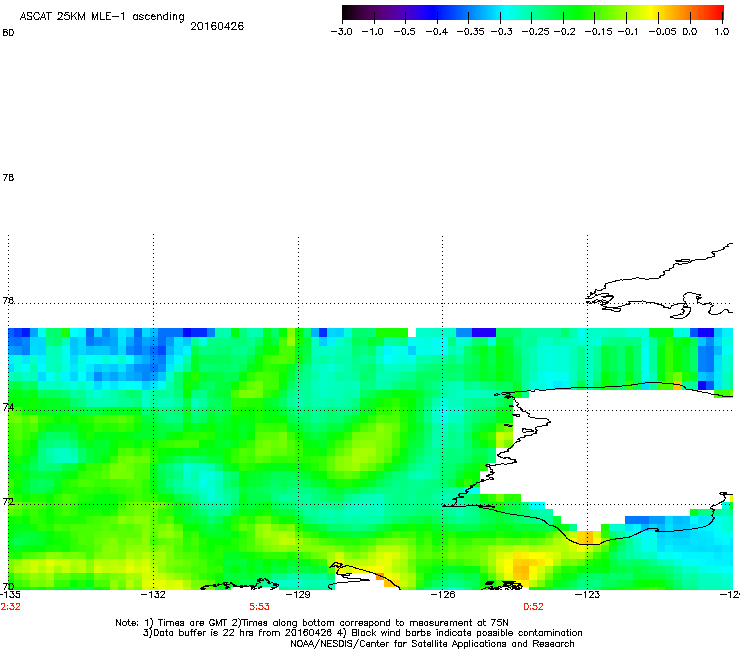Select the latitude label 74
The width and height of the screenshot is (740, 650).
tap(8, 407)
